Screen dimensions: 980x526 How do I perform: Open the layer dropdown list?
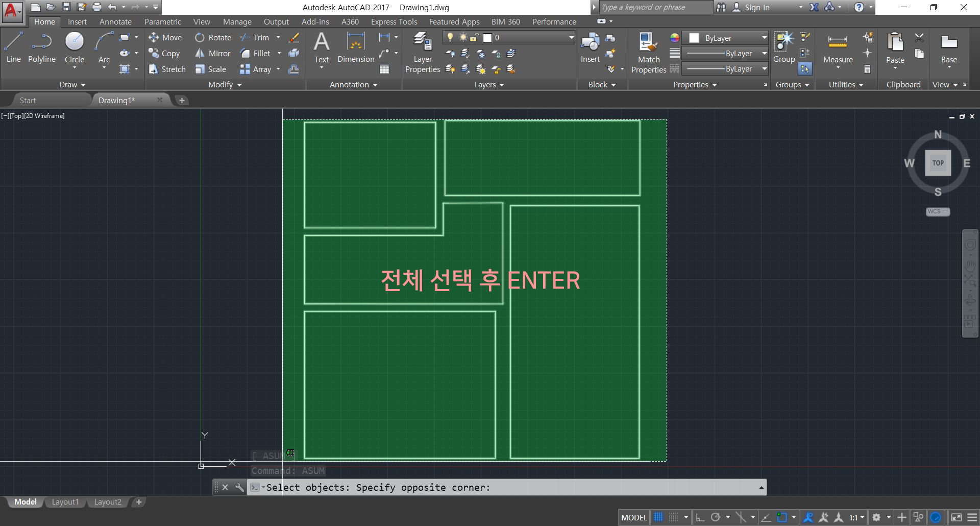click(x=571, y=37)
